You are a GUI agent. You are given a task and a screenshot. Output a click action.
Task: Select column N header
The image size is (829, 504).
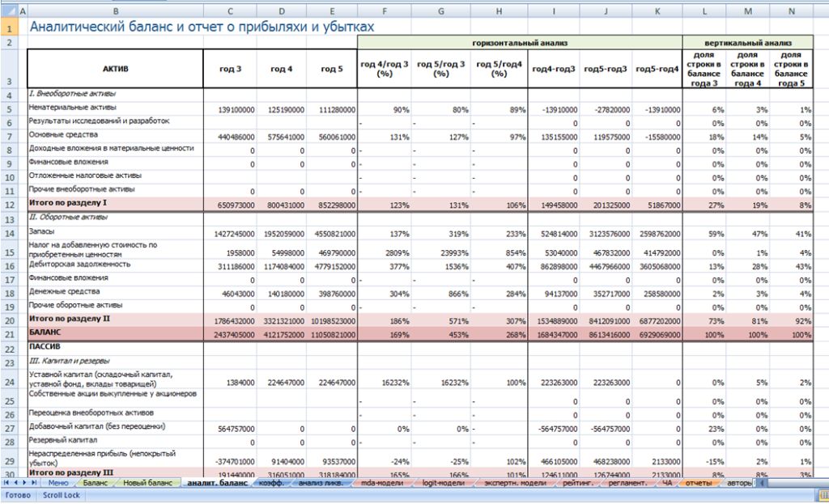(x=792, y=11)
